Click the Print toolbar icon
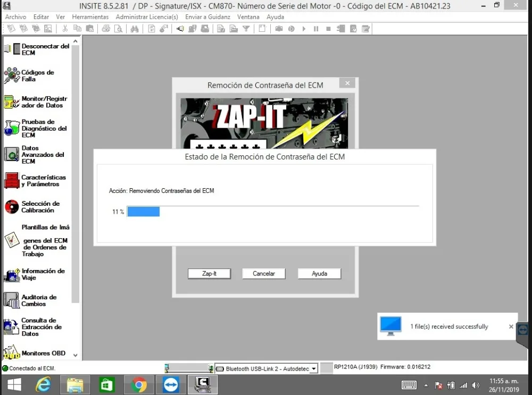Viewport: 532px width, 395px height. pos(105,28)
